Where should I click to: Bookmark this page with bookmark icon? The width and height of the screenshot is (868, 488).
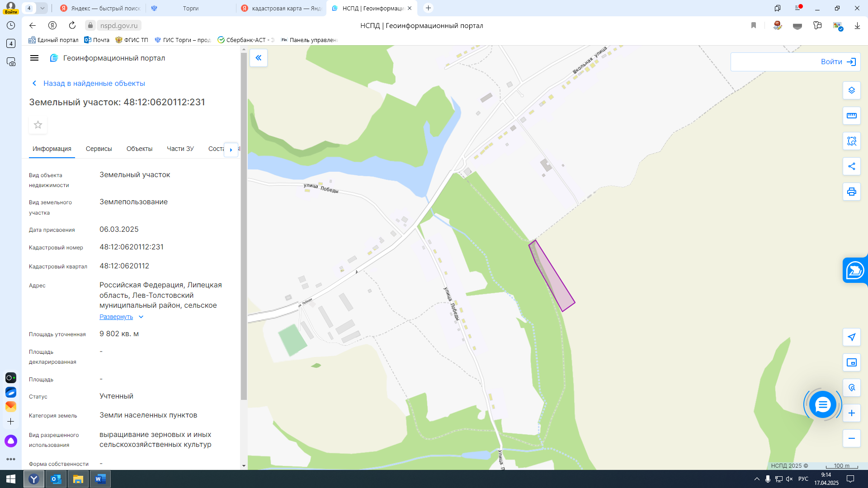click(x=754, y=26)
